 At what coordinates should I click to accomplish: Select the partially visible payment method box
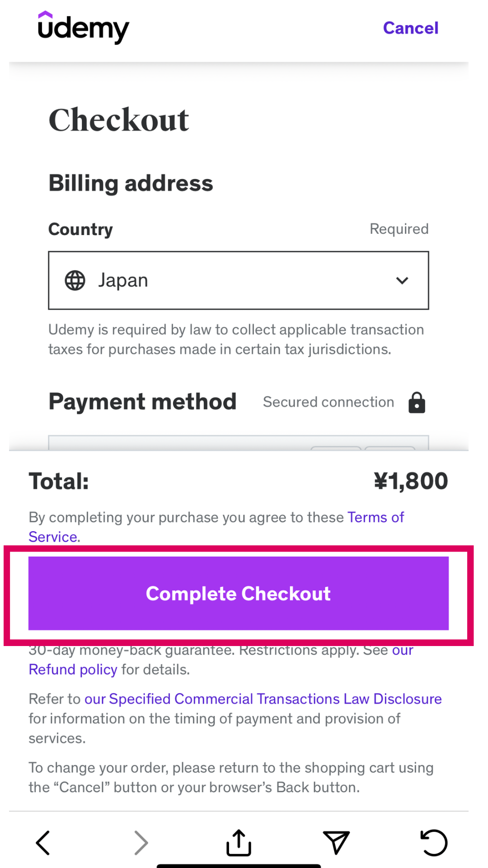coord(238,443)
